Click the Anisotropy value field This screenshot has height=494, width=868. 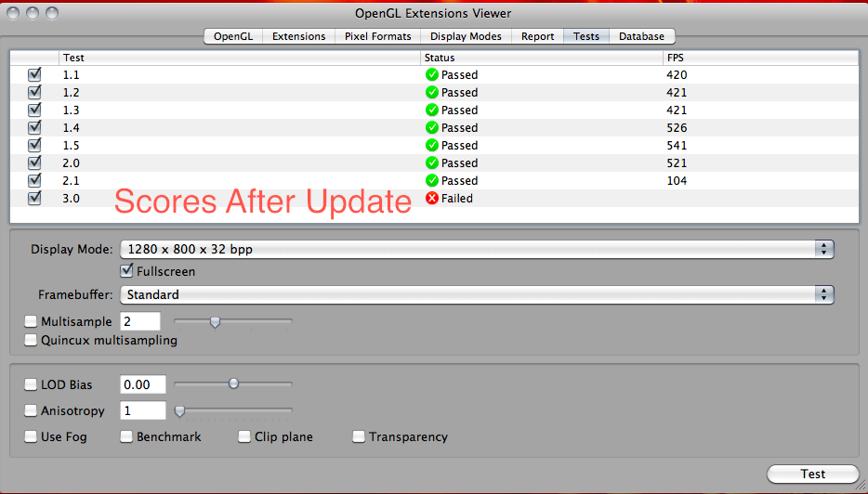[x=143, y=410]
